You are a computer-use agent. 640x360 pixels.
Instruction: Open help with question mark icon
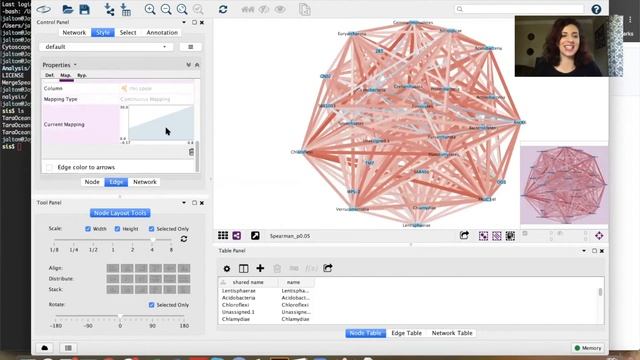pyautogui.click(x=596, y=9)
